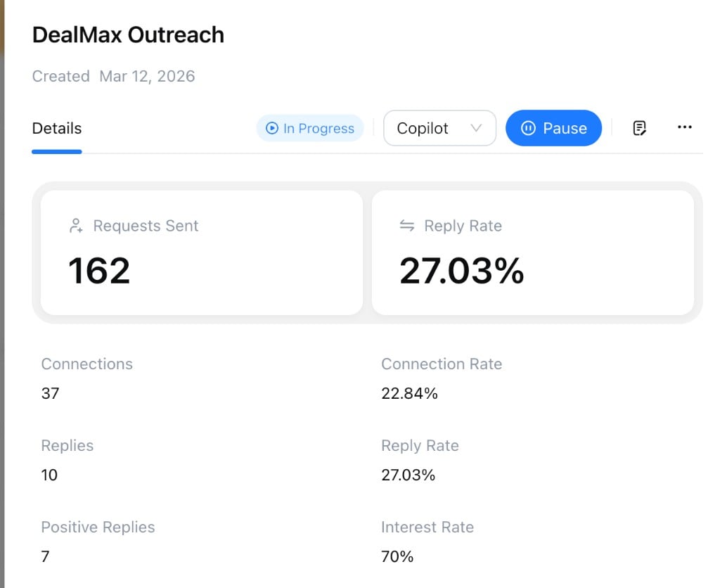Click the 70% interest rate value
Screen dimensions: 720x588
pos(397,556)
